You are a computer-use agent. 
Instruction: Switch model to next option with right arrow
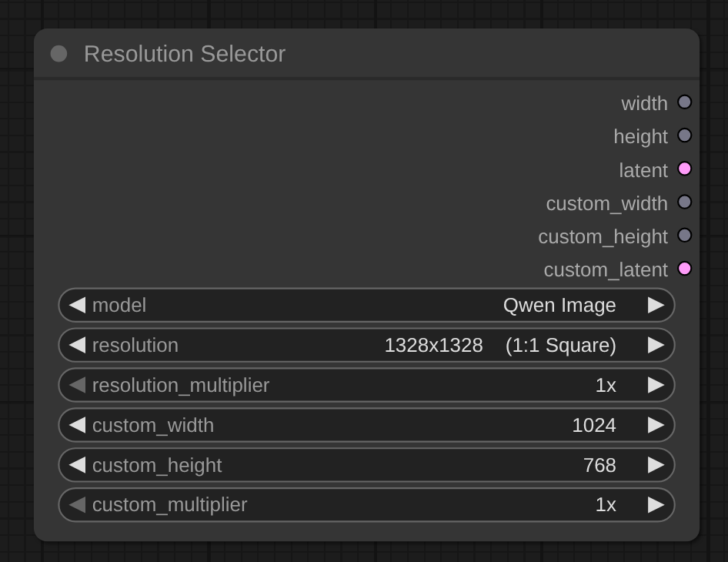pyautogui.click(x=656, y=305)
